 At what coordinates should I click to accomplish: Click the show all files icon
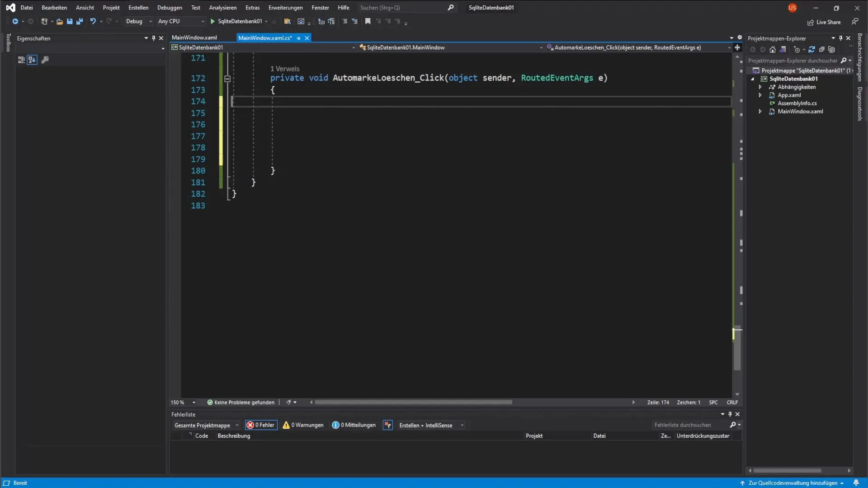(832, 50)
